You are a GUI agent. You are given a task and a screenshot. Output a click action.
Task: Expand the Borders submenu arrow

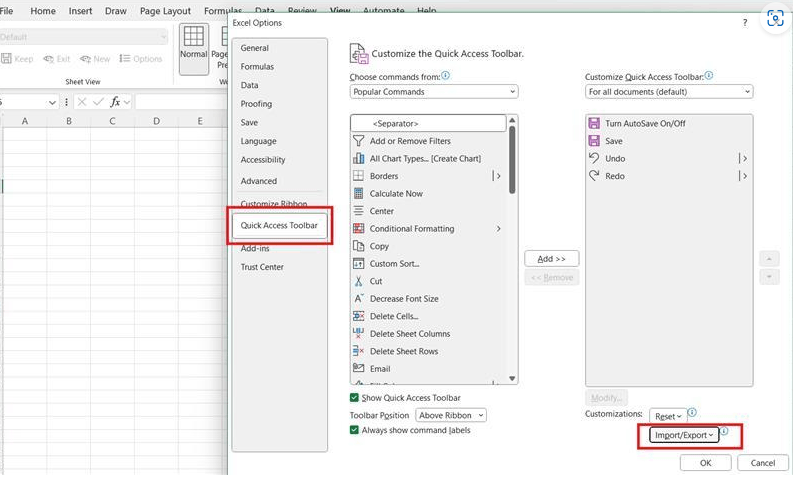coord(497,176)
